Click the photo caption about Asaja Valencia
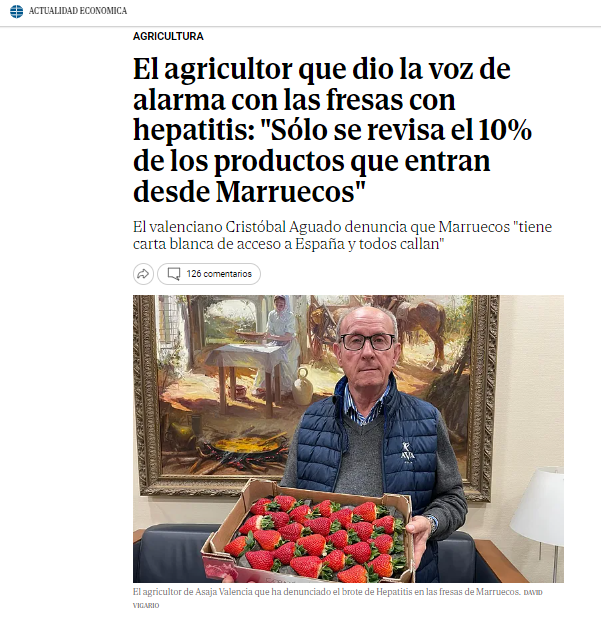This screenshot has height=617, width=601. tap(326, 592)
